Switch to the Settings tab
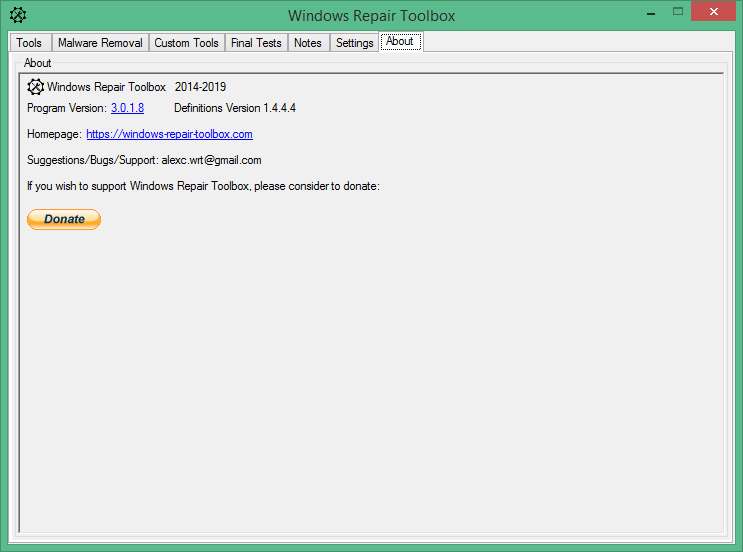 pyautogui.click(x=354, y=43)
